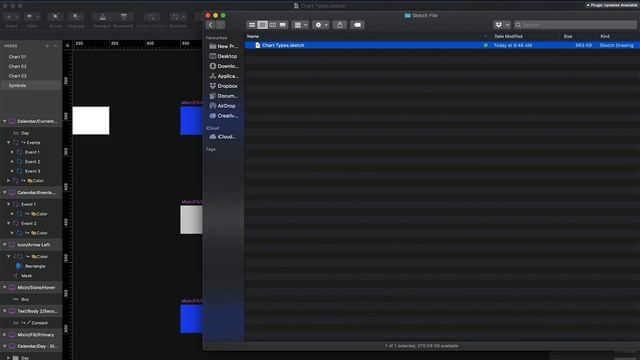Open Creative Cloud folder in Finder sidebar
The image size is (640, 360).
coord(223,116)
